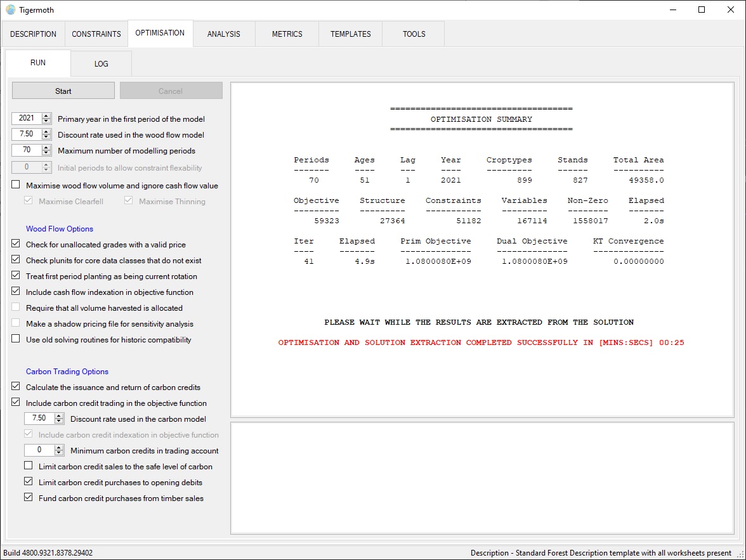Increase maximum modelling periods up arrow

coord(46,147)
